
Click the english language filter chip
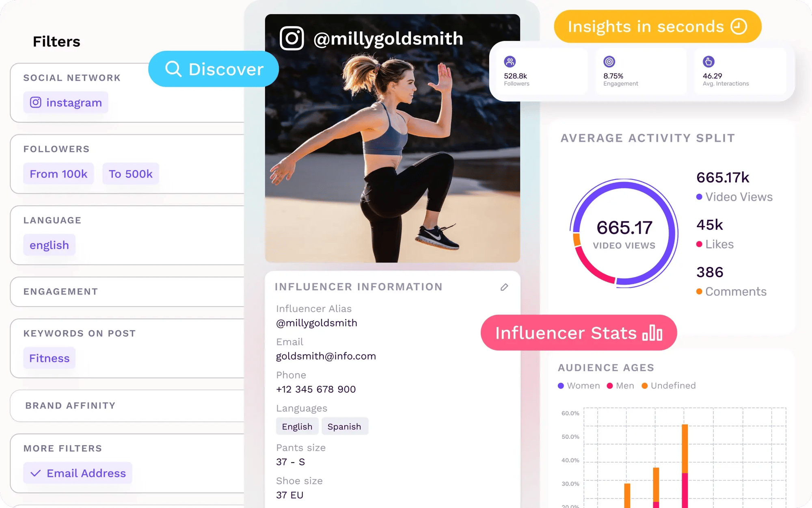(50, 245)
